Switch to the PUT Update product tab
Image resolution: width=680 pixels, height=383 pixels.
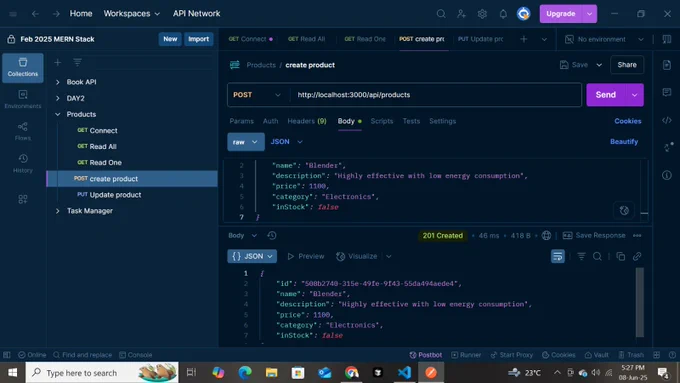(481, 39)
